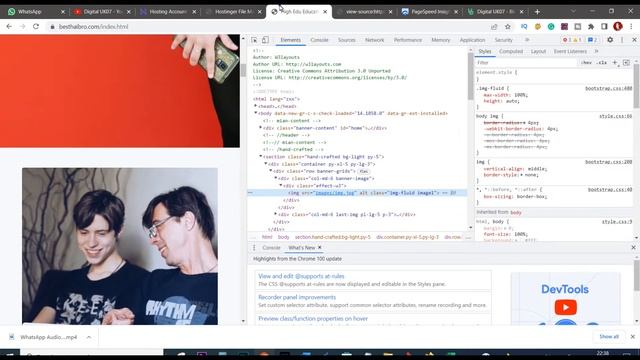Collapse the col-md-6 banner-image div
The height and width of the screenshot is (360, 640).
coord(276,178)
